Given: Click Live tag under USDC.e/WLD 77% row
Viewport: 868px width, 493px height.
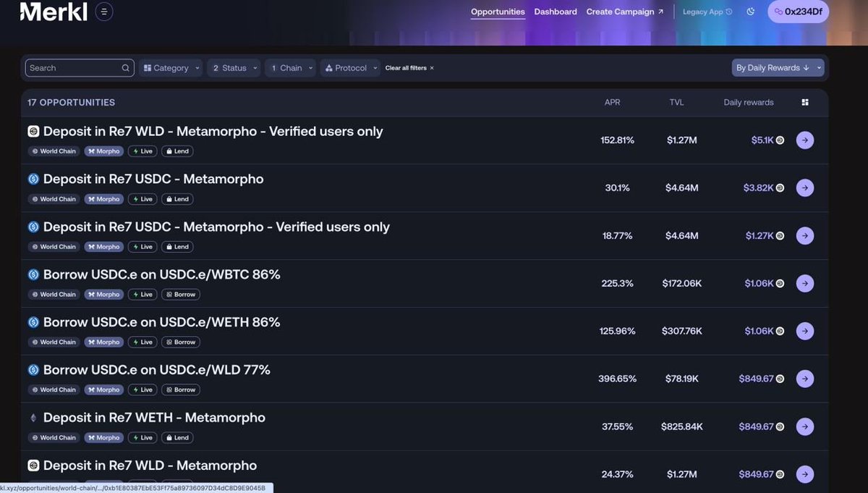Looking at the screenshot, I should [x=142, y=390].
